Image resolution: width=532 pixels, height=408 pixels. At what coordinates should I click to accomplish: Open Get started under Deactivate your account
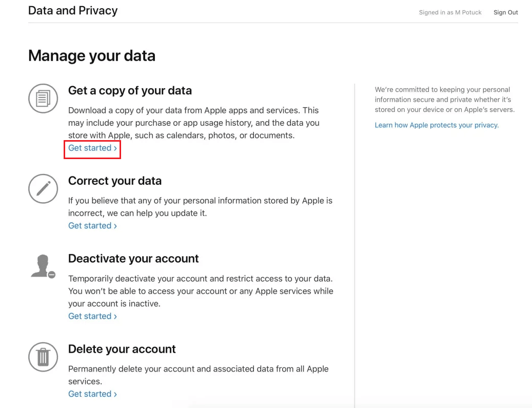(x=93, y=316)
